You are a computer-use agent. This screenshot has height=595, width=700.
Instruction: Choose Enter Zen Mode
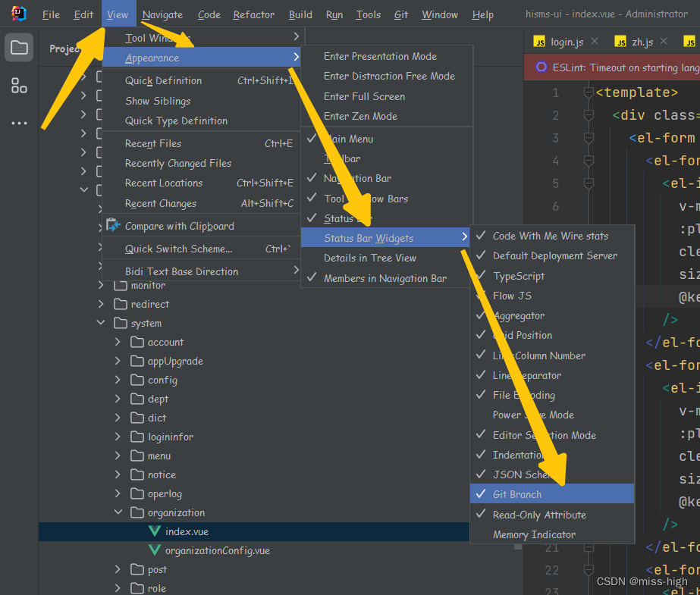387,116
